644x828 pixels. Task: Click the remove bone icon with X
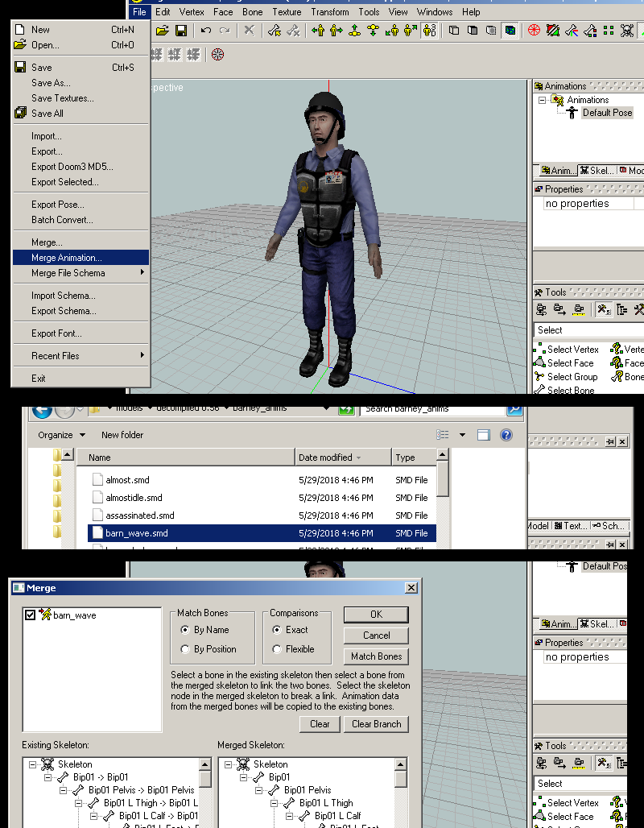pyautogui.click(x=293, y=31)
